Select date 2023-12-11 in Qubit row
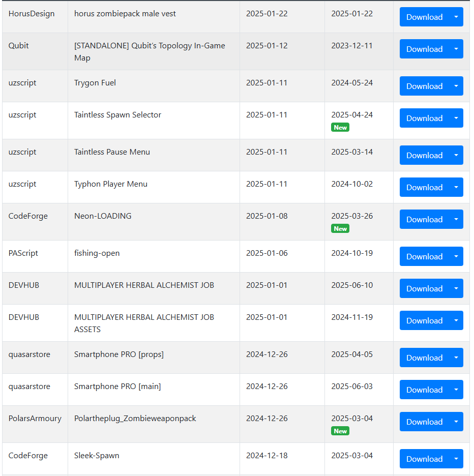 click(x=352, y=46)
